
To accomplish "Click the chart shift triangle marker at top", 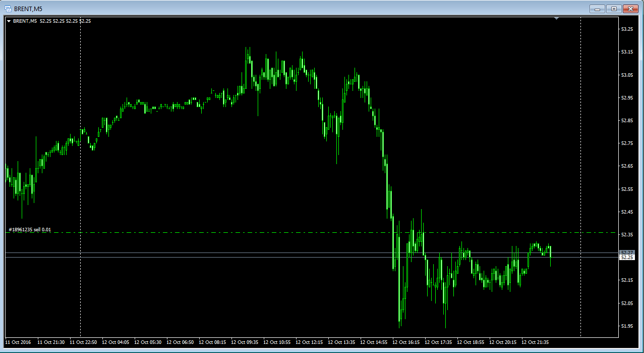I will click(556, 19).
